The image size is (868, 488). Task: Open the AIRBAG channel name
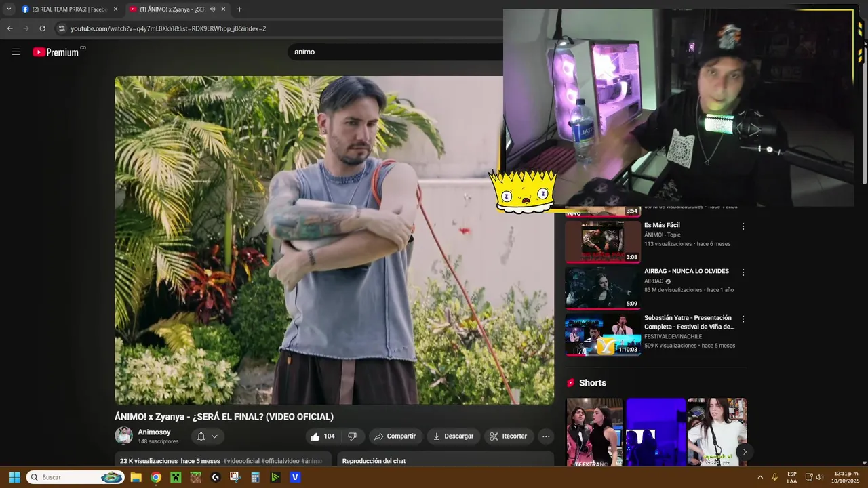coord(654,281)
